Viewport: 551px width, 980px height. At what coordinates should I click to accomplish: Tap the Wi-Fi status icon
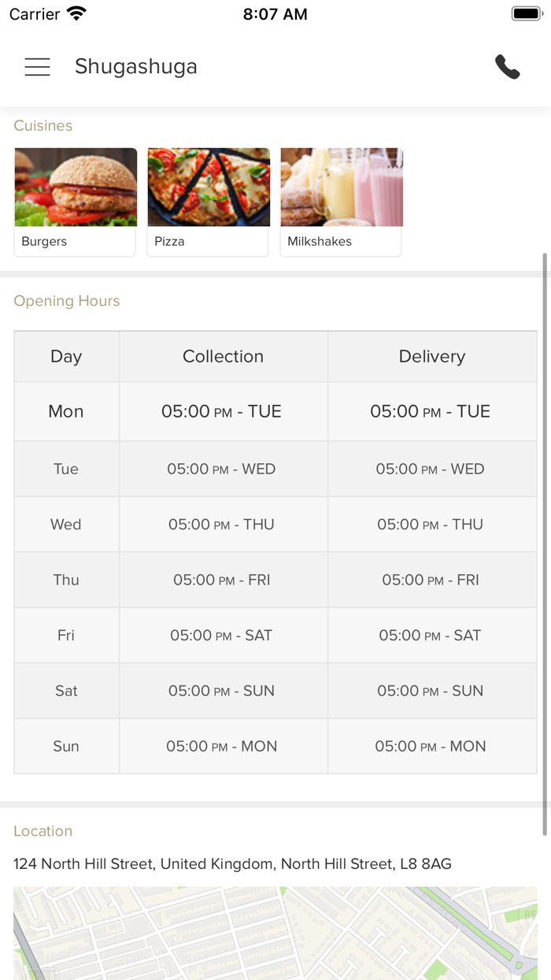click(76, 14)
